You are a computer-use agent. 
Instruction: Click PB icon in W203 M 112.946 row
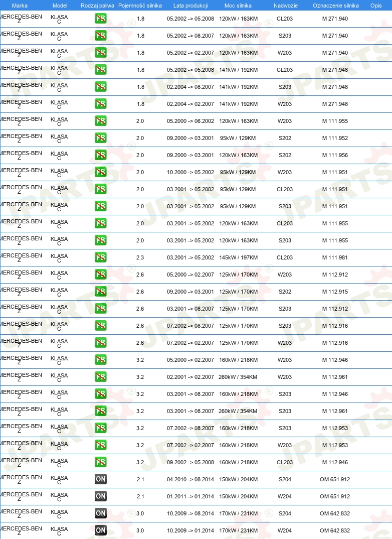[x=101, y=360]
